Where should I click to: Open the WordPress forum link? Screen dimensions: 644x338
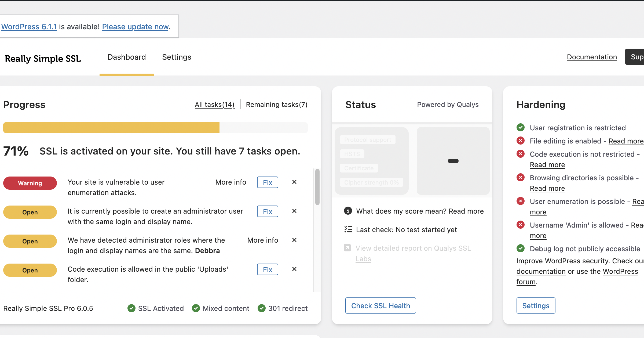620,271
